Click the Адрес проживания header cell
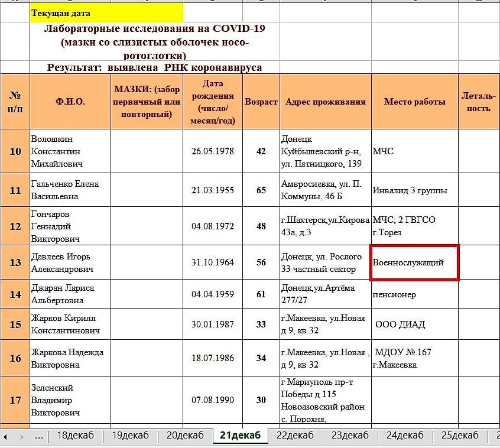The image size is (500, 448). point(325,100)
